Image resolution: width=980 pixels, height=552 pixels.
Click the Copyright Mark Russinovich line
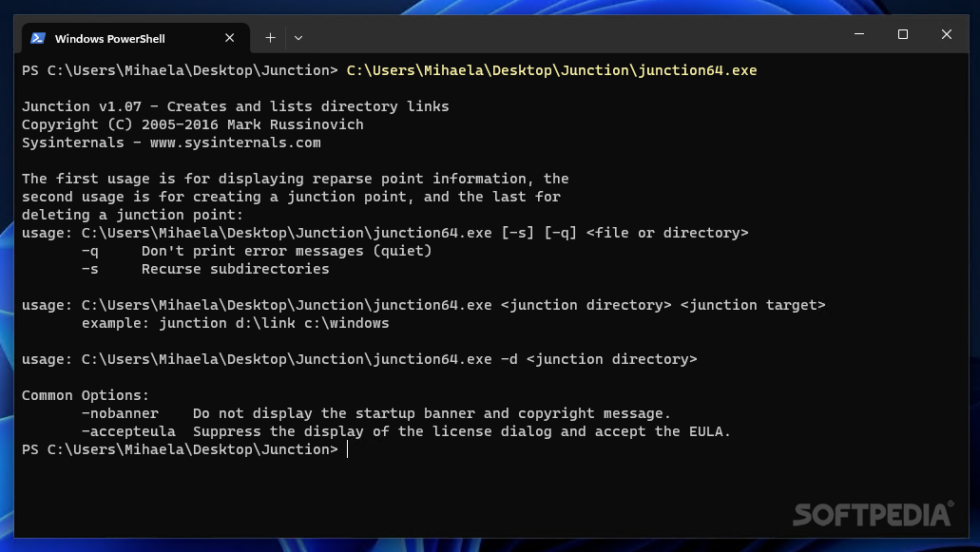(193, 124)
